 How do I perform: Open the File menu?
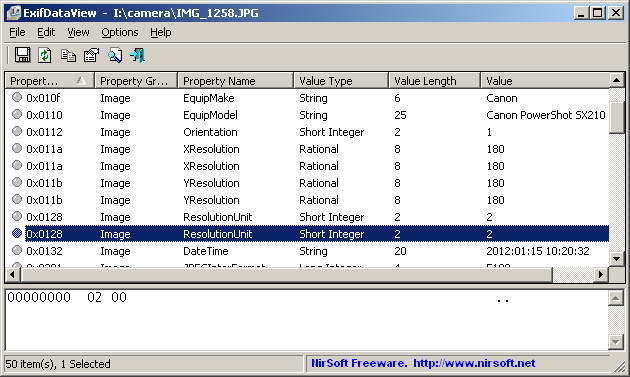(17, 32)
